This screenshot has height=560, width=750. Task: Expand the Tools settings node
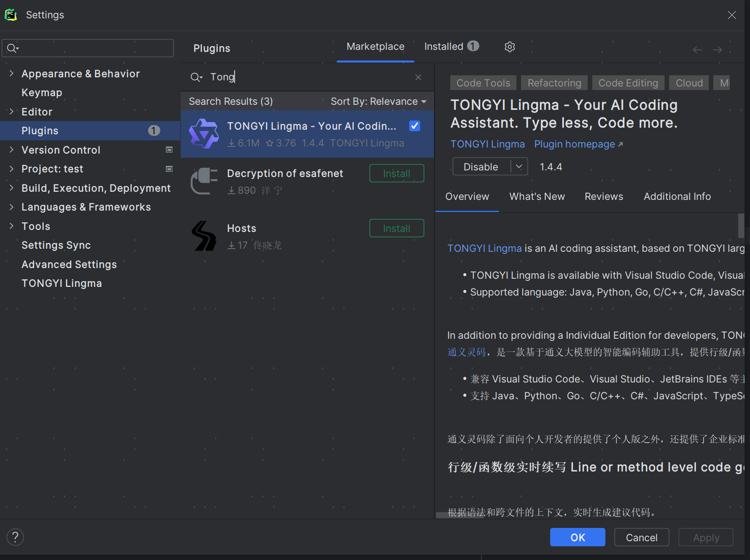click(x=11, y=226)
